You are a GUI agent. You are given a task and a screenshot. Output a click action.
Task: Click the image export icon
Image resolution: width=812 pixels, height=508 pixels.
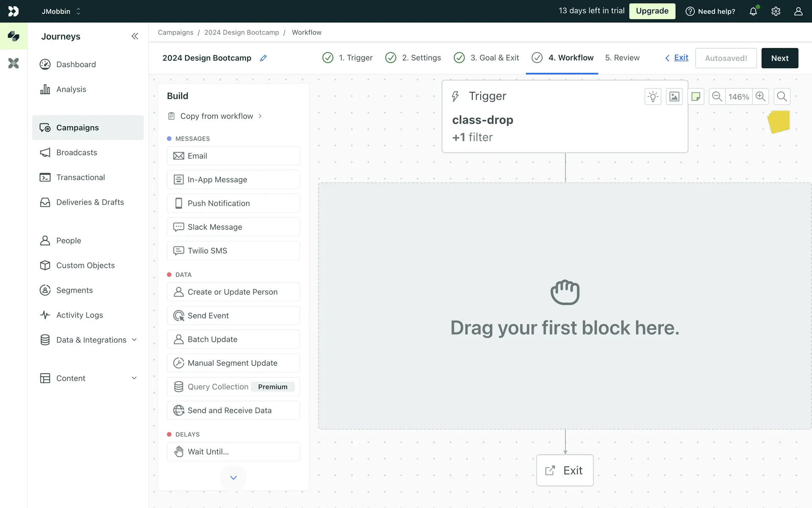pyautogui.click(x=674, y=97)
